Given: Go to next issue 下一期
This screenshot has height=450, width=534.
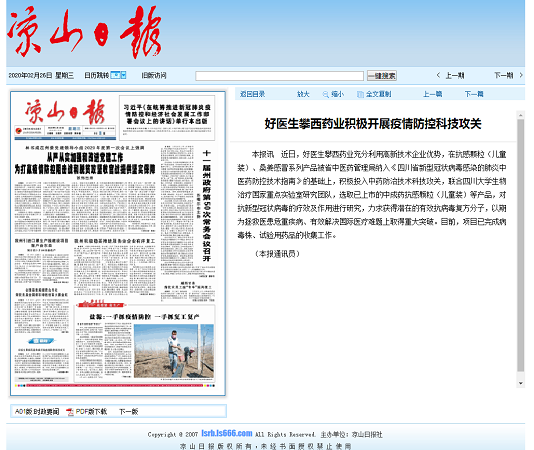Looking at the screenshot, I should click(503, 75).
